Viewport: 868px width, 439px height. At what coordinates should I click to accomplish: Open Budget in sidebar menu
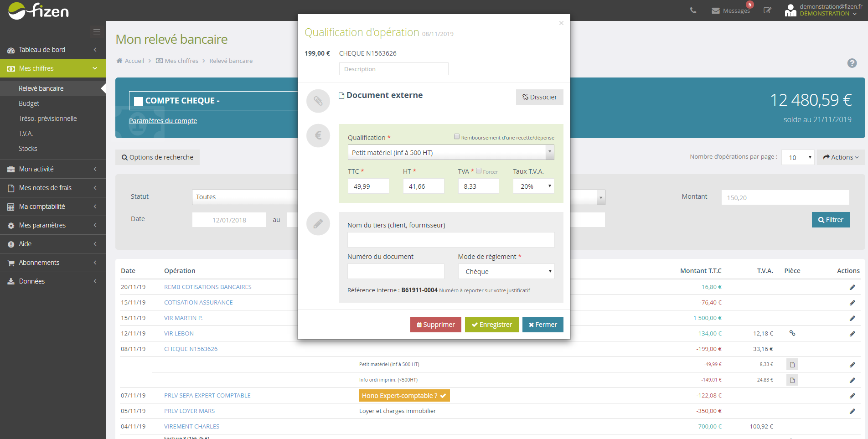coord(29,103)
